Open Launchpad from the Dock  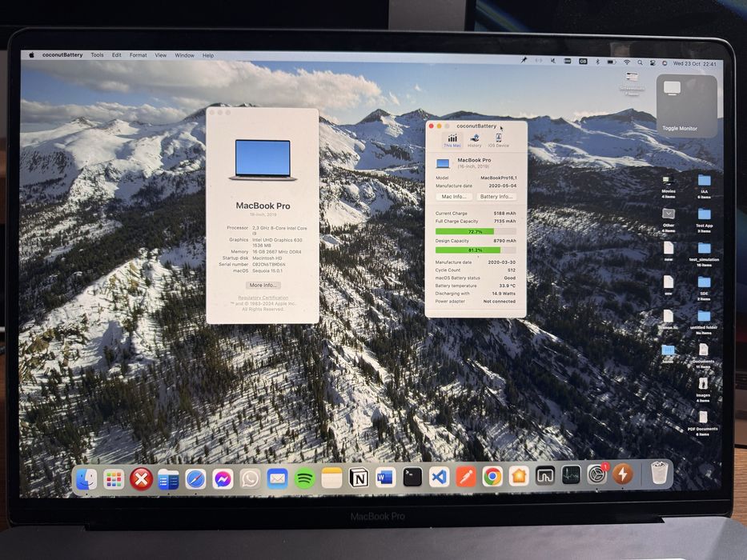tap(114, 478)
